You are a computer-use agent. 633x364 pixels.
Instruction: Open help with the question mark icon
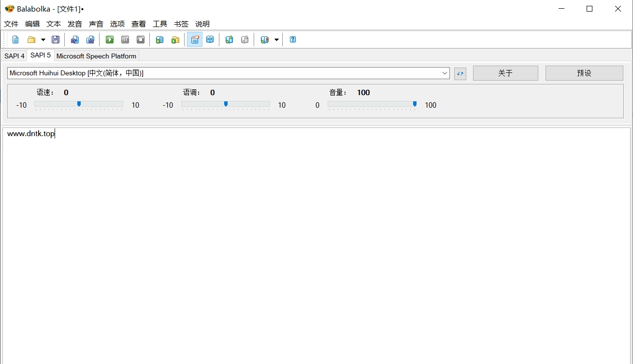click(293, 40)
